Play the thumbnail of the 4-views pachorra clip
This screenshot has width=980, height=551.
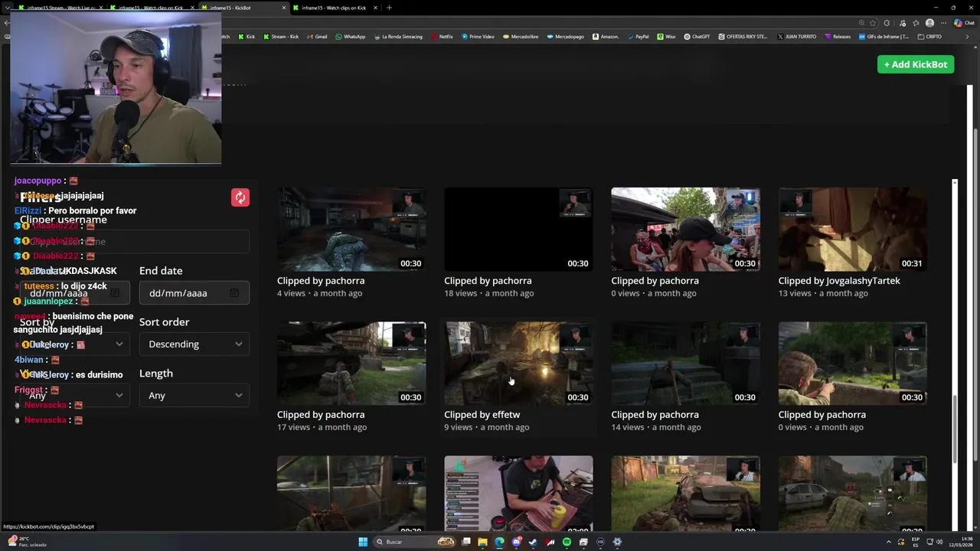(x=351, y=230)
